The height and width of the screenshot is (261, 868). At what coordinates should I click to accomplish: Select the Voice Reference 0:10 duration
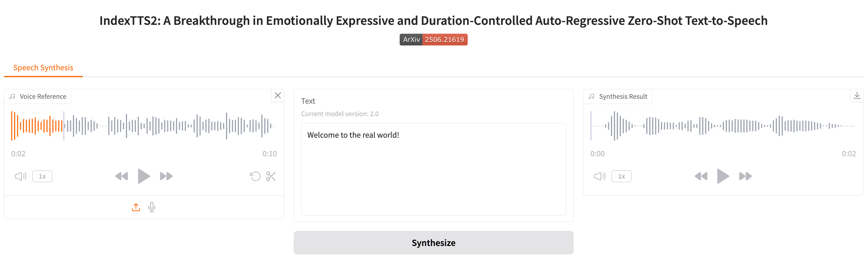click(x=269, y=154)
